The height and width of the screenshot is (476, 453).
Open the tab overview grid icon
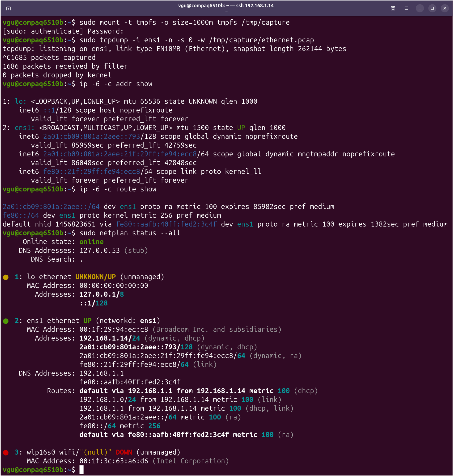393,8
